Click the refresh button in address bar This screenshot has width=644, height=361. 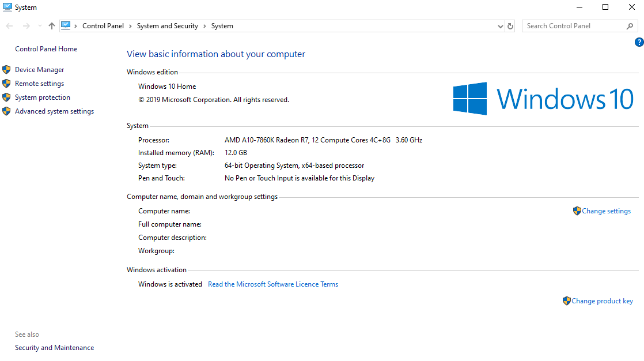click(x=510, y=26)
